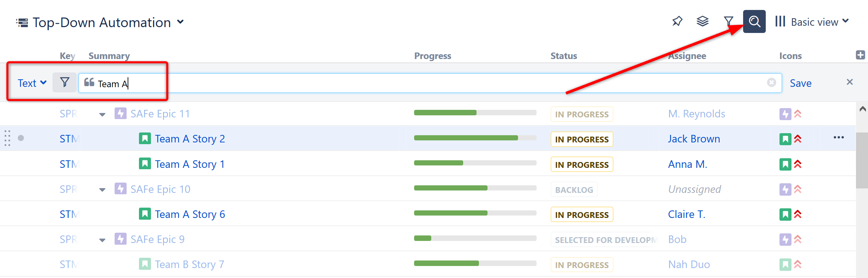The image size is (868, 278).
Task: Click the story type icon for Team A Story 6
Action: [x=145, y=213]
